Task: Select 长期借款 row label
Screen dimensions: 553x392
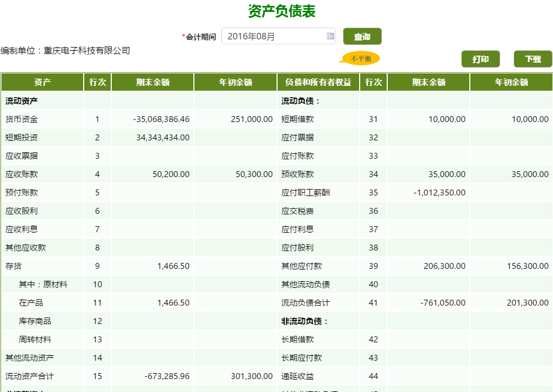Action: [298, 339]
